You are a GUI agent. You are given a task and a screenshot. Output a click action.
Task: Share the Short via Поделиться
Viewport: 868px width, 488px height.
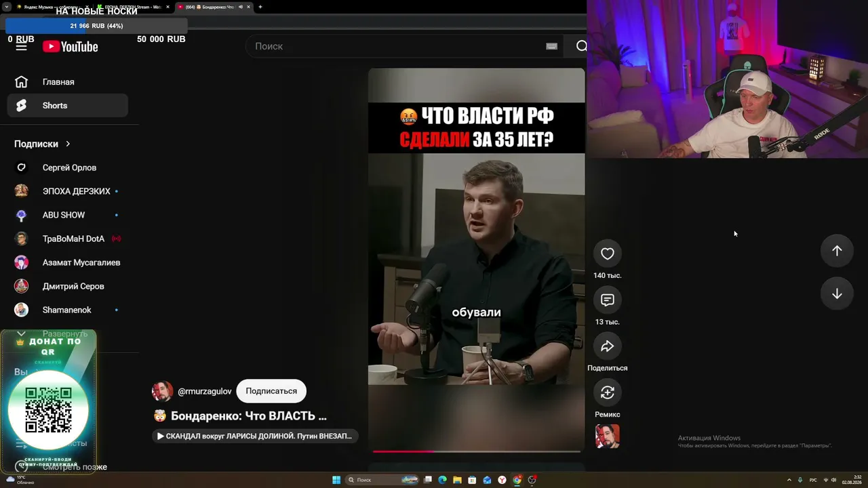click(608, 346)
